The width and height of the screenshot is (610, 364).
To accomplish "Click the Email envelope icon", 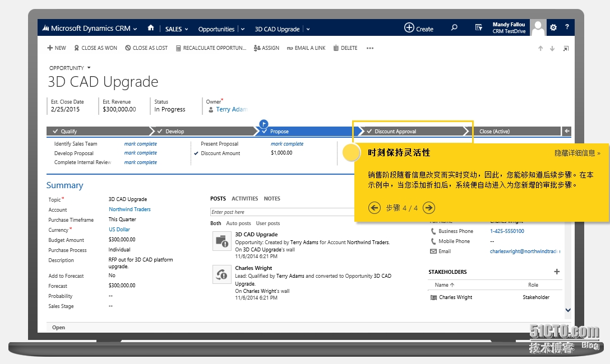I will [433, 251].
